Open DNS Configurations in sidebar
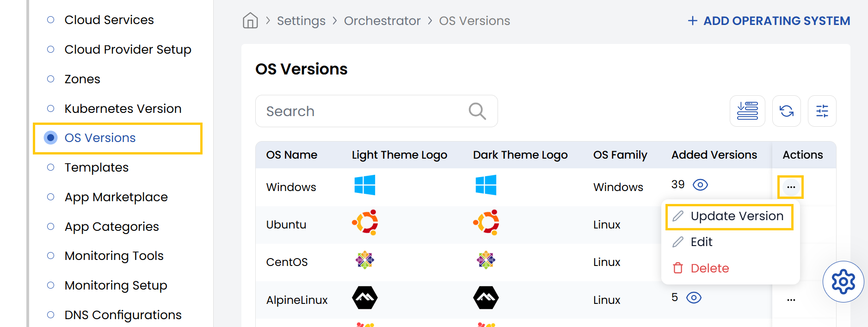The height and width of the screenshot is (327, 868). 123,315
